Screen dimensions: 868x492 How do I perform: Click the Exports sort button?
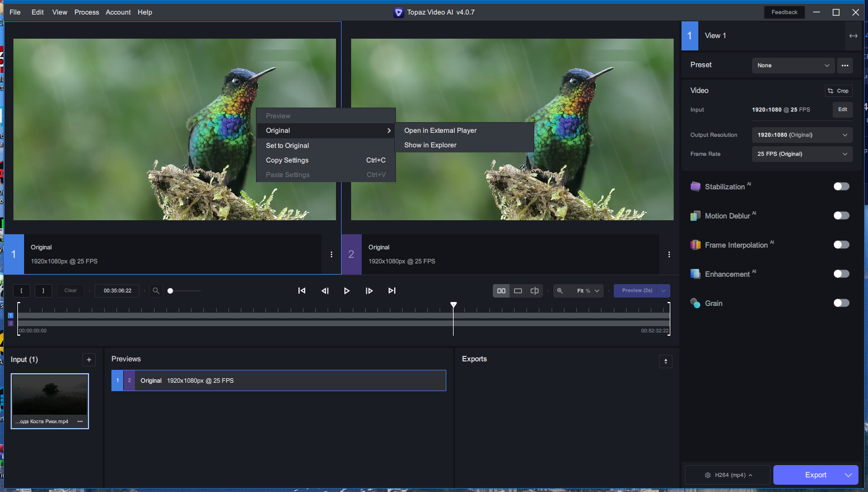(666, 361)
